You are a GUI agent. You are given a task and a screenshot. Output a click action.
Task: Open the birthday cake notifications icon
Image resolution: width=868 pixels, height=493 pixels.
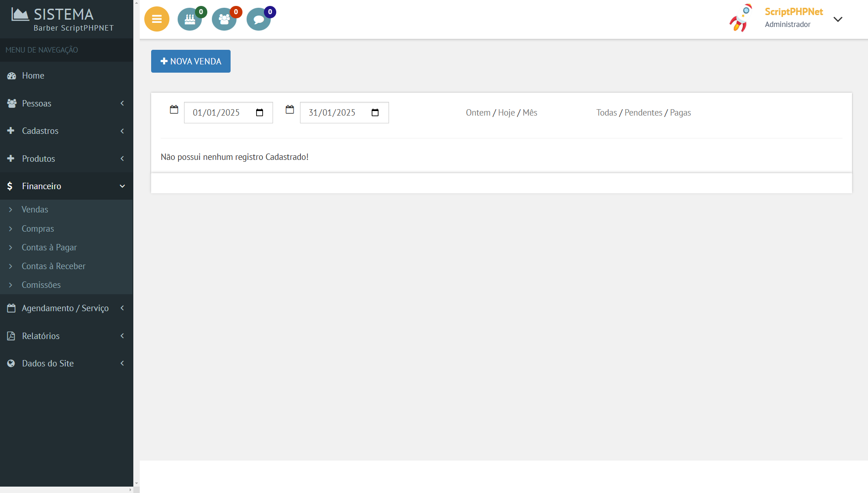pos(190,19)
